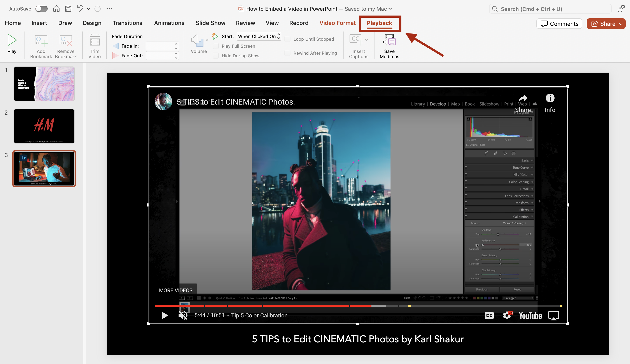Click the Remove Bookmark icon
This screenshot has height=364, width=630.
pyautogui.click(x=66, y=41)
